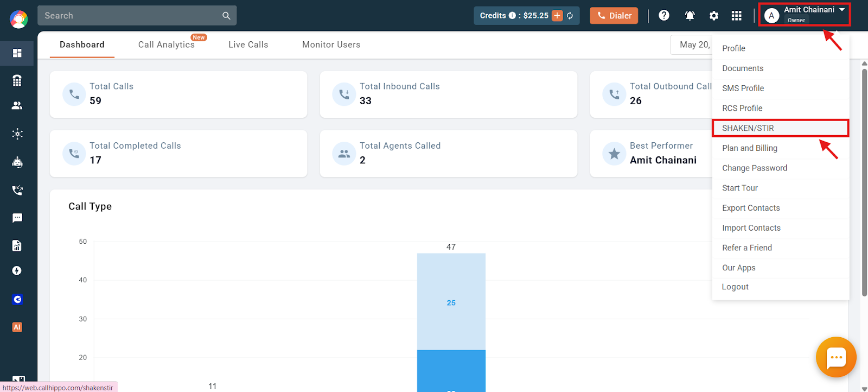Select SMS Profile menu entry
This screenshot has width=868, height=392.
780,88
